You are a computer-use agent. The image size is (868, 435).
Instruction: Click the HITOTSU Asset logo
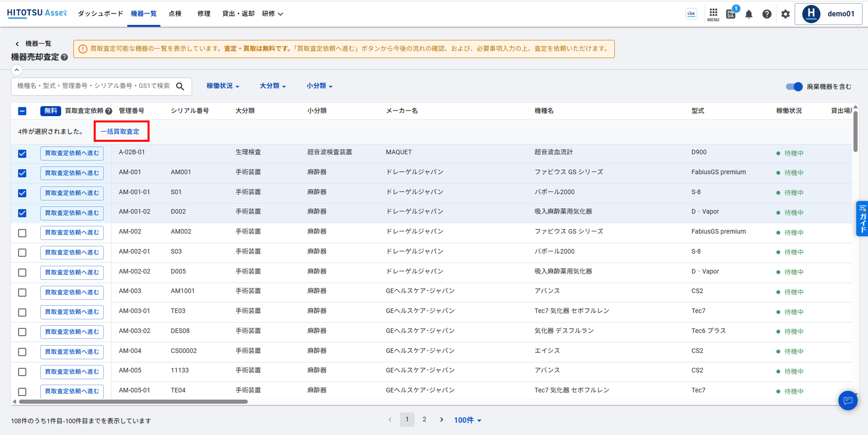37,13
